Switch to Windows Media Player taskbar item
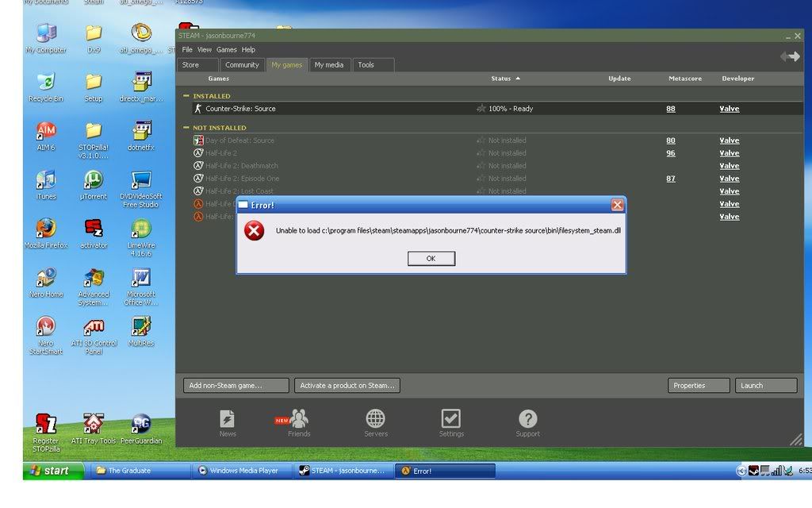The width and height of the screenshot is (812, 508). 243,471
